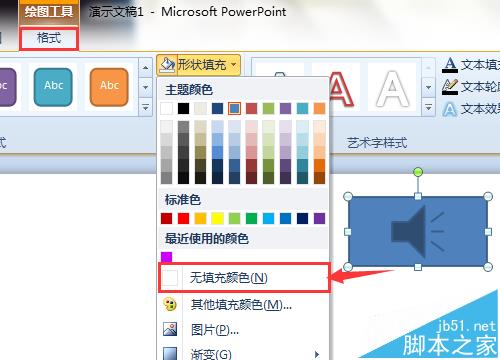
Task: Pick light green standard color swatch
Action: 234,219
